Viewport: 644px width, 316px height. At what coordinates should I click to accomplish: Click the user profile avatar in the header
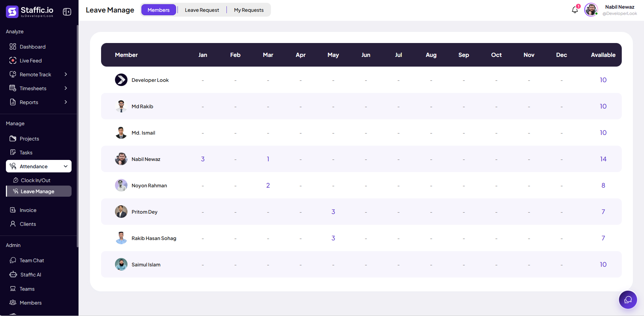(x=591, y=10)
